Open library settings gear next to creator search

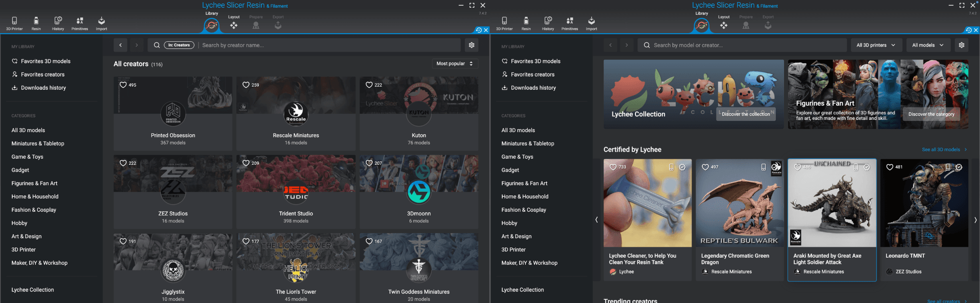coord(472,45)
